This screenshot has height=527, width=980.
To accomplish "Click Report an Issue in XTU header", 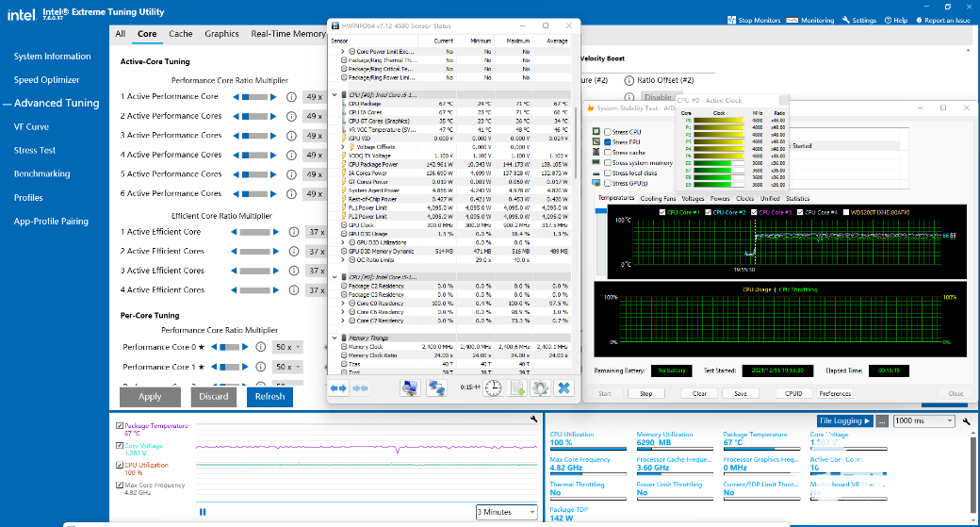I will (943, 20).
